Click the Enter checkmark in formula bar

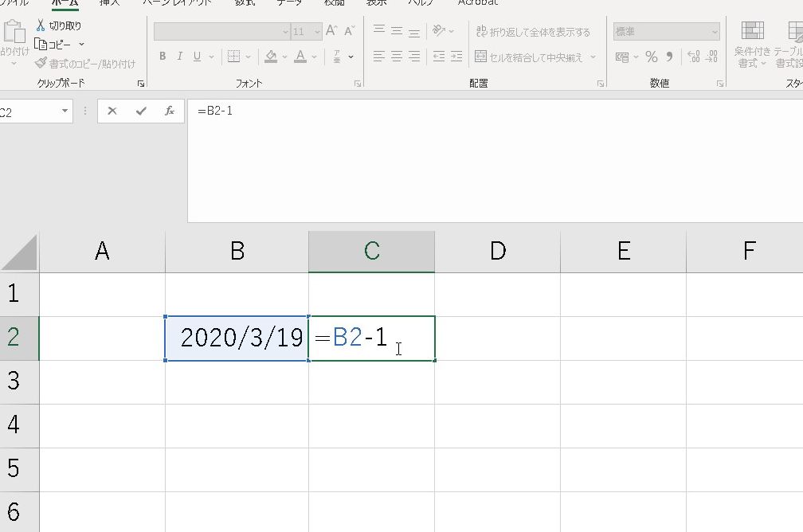click(141, 111)
